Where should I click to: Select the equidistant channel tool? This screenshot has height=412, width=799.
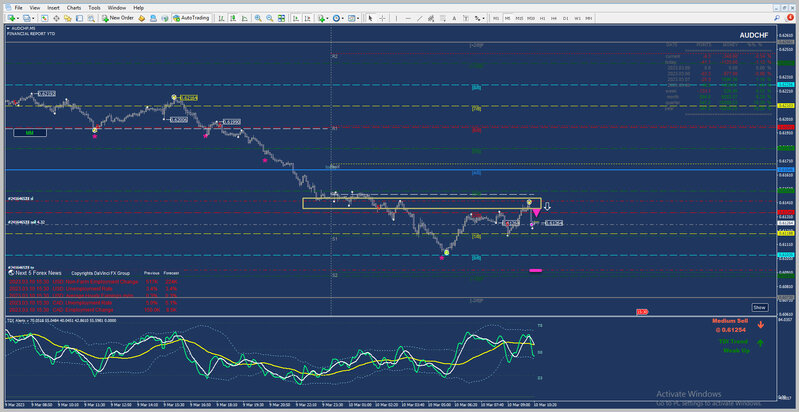click(431, 18)
